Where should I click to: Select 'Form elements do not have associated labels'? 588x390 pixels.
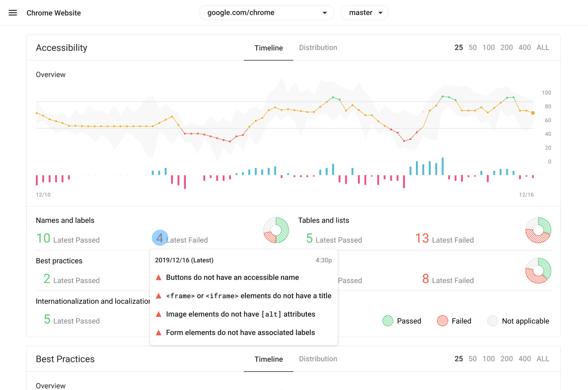click(x=240, y=333)
